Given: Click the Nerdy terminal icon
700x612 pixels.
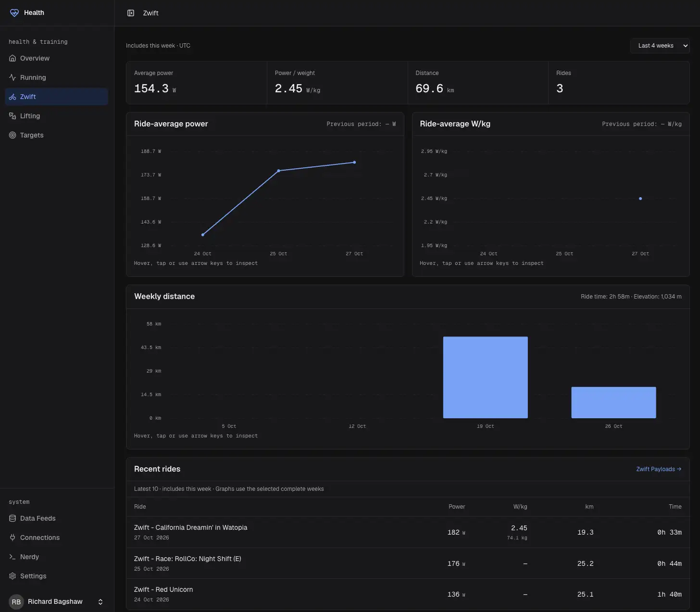Looking at the screenshot, I should 12,557.
